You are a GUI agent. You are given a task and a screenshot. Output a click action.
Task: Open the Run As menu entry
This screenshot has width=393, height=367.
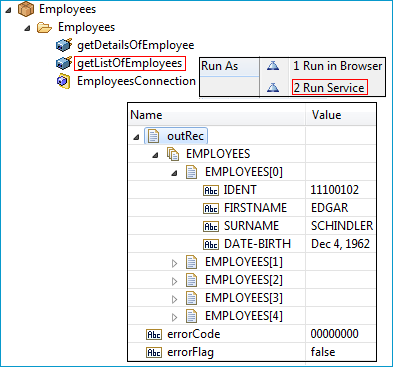click(x=230, y=66)
